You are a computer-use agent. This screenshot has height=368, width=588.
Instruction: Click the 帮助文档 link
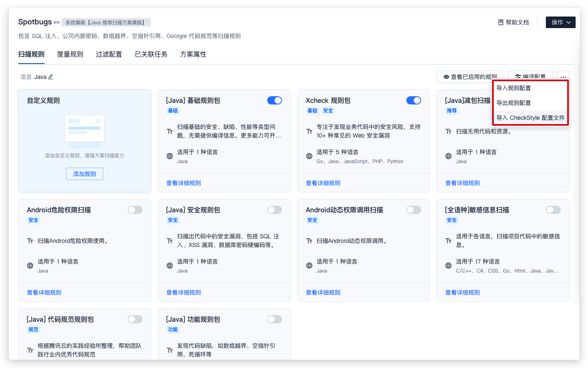[x=514, y=22]
